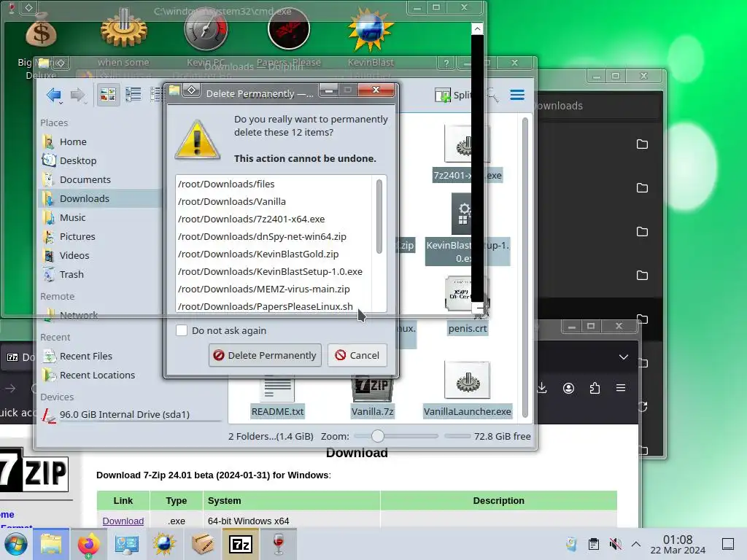Open Dolphin's hamburger menu
Screen dimensions: 747x560
point(517,95)
